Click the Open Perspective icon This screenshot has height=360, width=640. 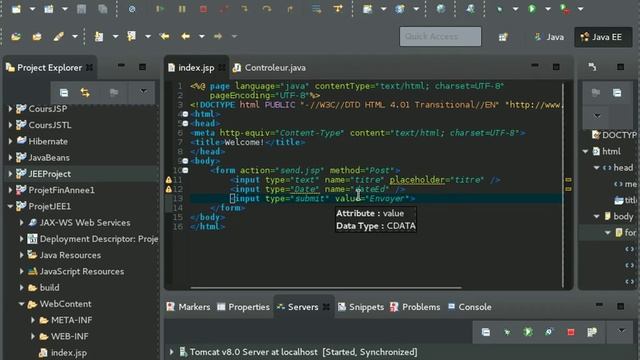(503, 37)
